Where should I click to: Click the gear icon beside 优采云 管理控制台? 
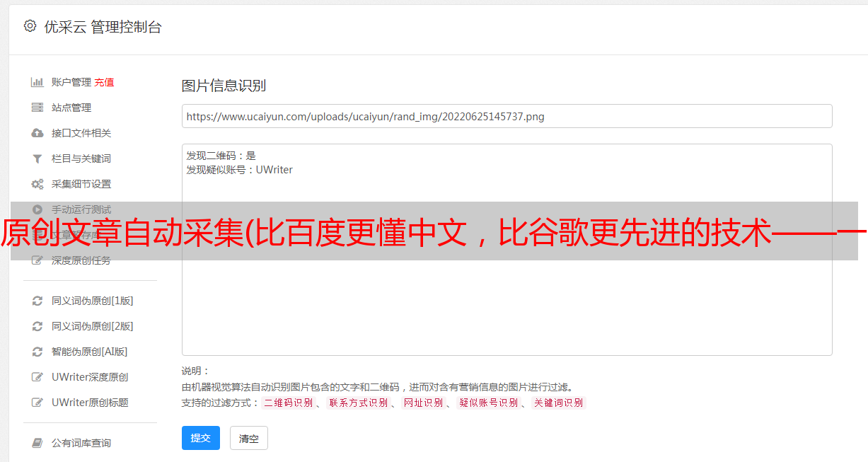pyautogui.click(x=30, y=26)
